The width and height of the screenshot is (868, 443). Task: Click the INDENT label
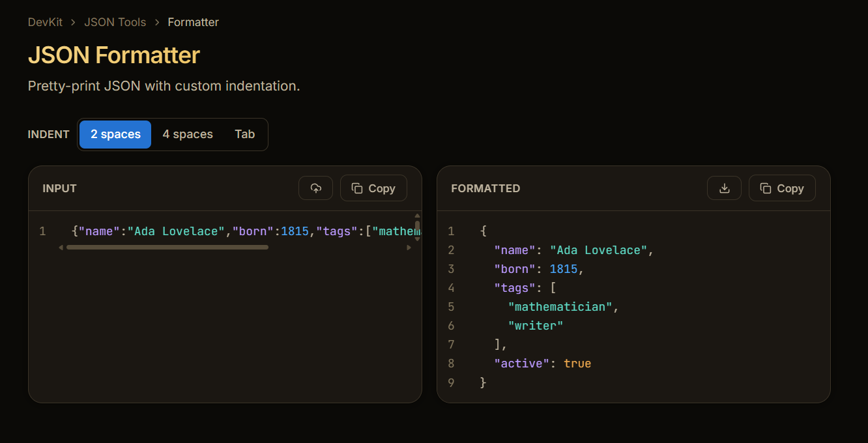49,134
